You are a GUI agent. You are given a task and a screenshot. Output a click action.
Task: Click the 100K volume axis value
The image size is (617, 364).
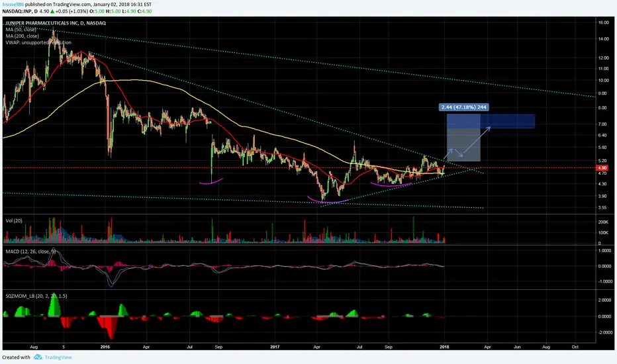[x=603, y=232]
